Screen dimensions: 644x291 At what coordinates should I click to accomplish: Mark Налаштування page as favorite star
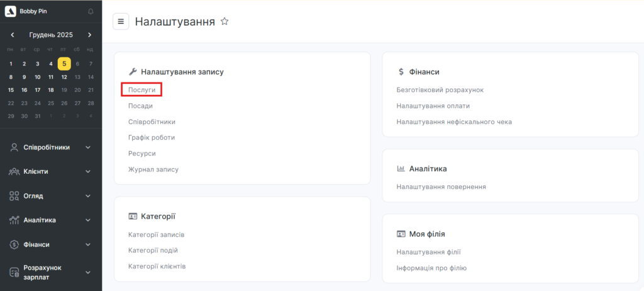(225, 21)
